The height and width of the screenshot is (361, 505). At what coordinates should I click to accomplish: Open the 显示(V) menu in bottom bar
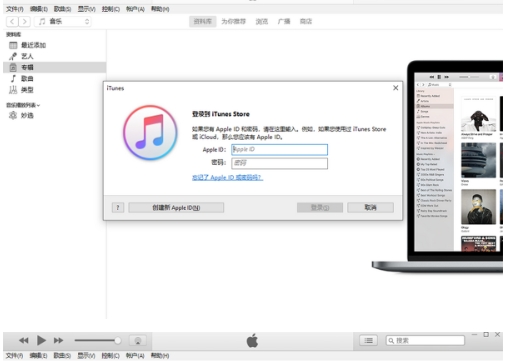click(86, 356)
